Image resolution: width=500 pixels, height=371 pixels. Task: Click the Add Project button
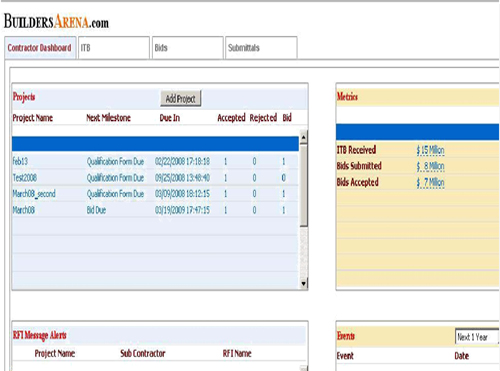pos(181,99)
